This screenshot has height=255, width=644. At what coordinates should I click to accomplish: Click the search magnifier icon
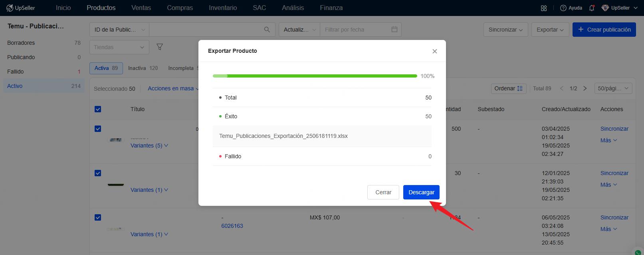[267, 30]
